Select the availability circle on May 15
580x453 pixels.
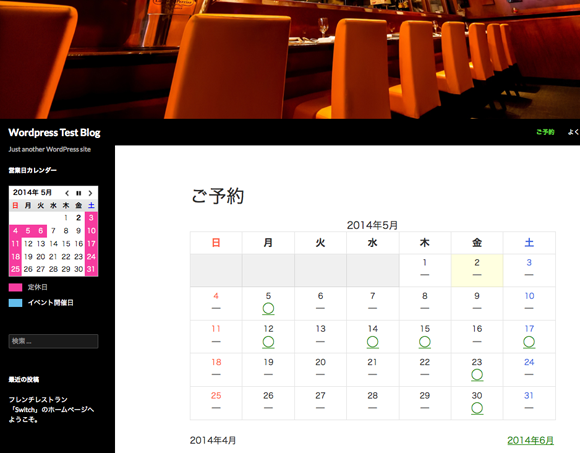coord(425,342)
